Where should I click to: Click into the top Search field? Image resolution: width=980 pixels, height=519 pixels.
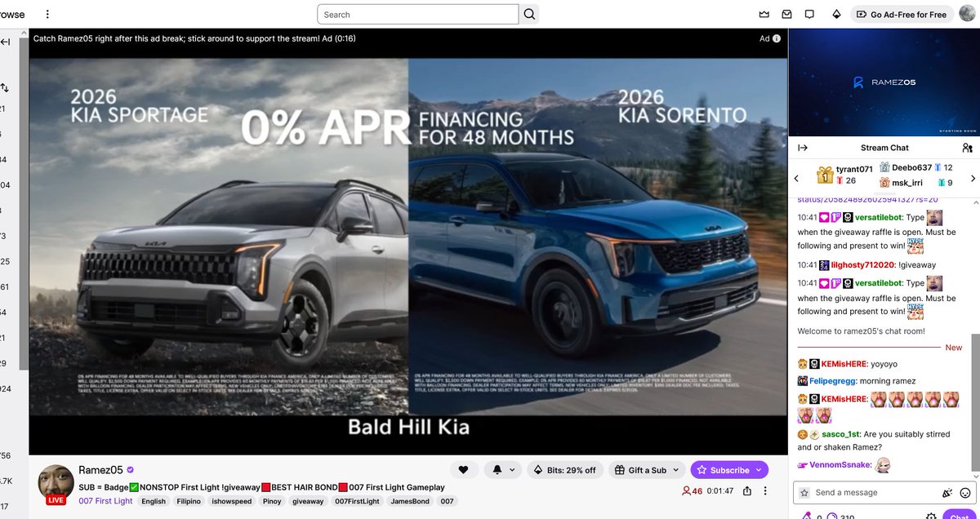(x=418, y=15)
